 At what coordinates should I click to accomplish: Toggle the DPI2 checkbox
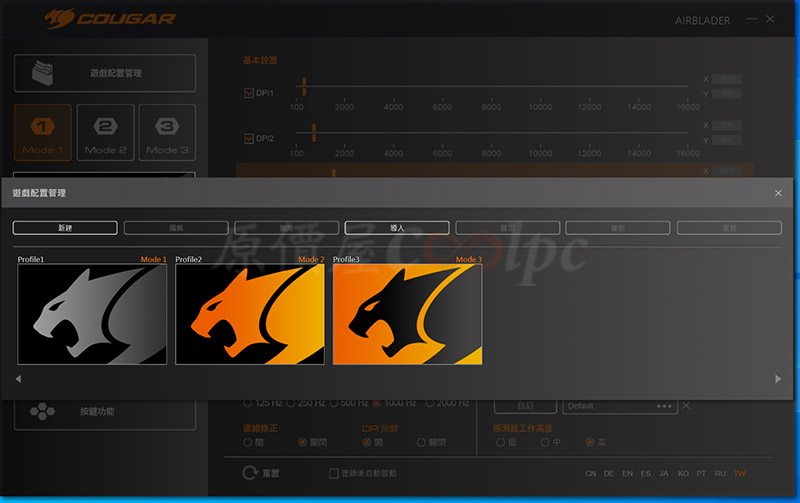(249, 138)
